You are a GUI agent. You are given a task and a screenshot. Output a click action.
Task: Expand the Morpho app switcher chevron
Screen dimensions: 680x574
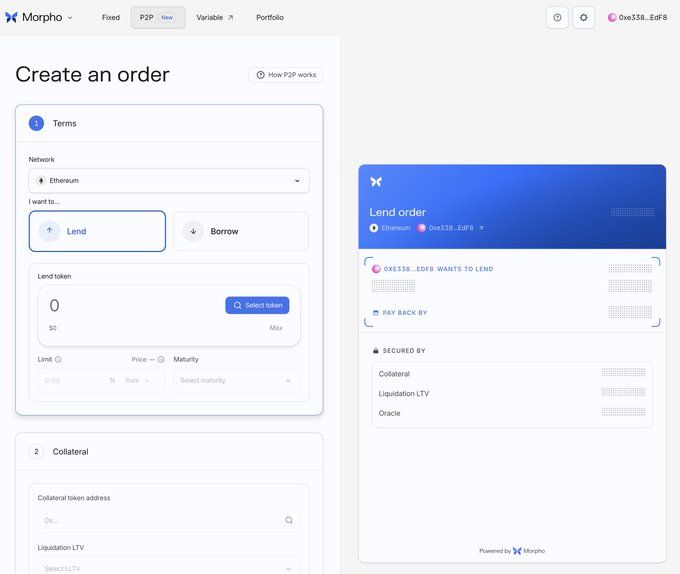[70, 18]
